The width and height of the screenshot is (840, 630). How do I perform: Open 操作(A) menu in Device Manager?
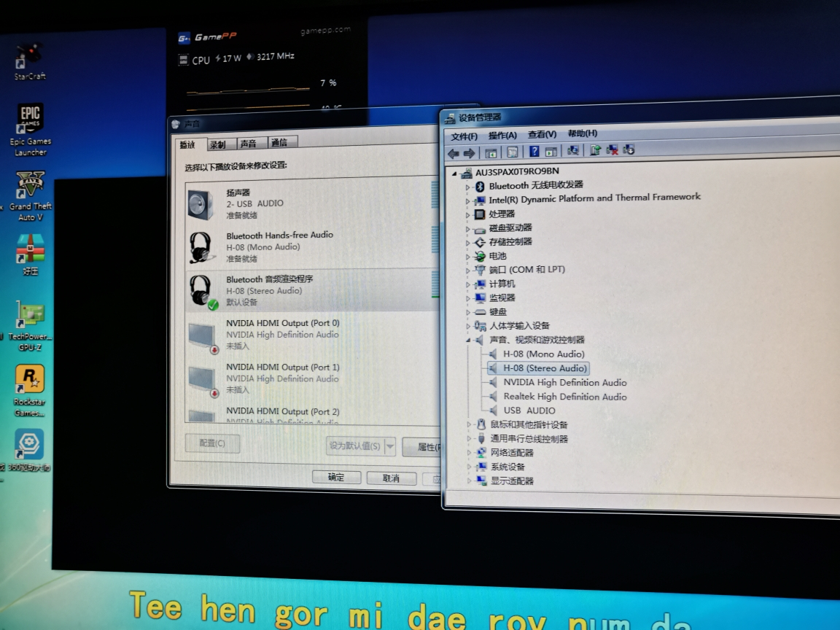pos(502,135)
